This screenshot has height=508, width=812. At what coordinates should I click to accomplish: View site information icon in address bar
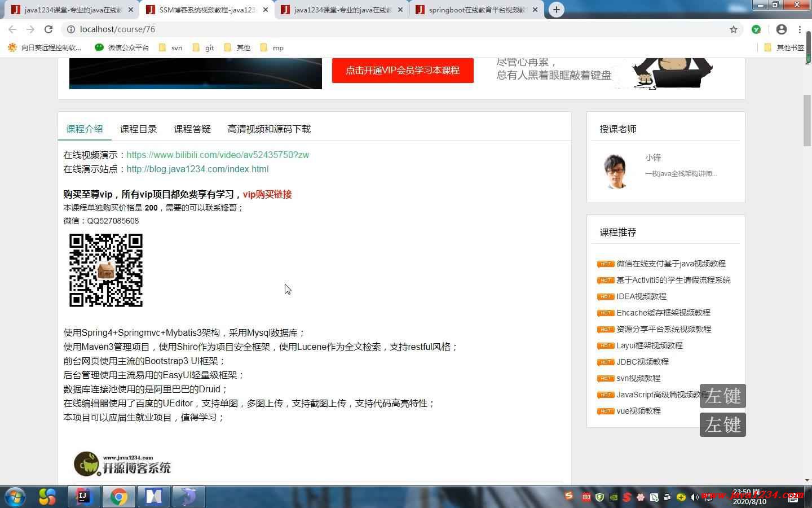pyautogui.click(x=71, y=29)
